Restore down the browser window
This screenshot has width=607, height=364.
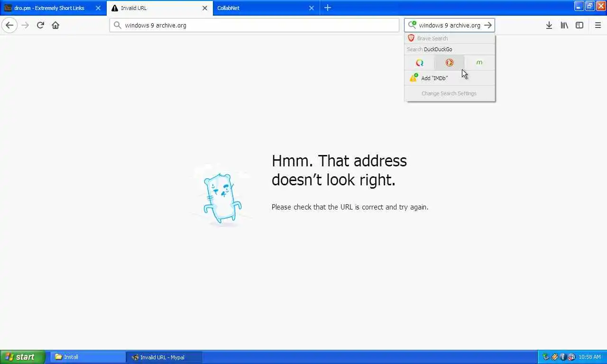(590, 6)
